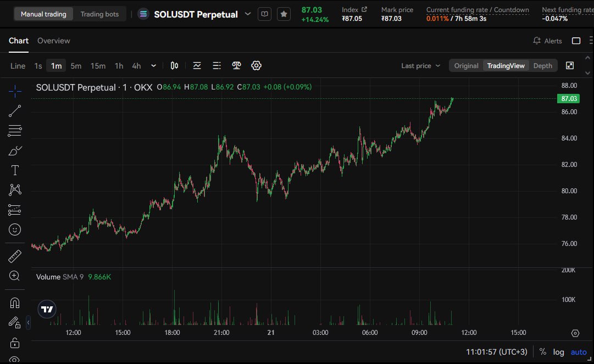Select the text annotation tool
Viewport: 594px width, 364px height.
coord(15,170)
